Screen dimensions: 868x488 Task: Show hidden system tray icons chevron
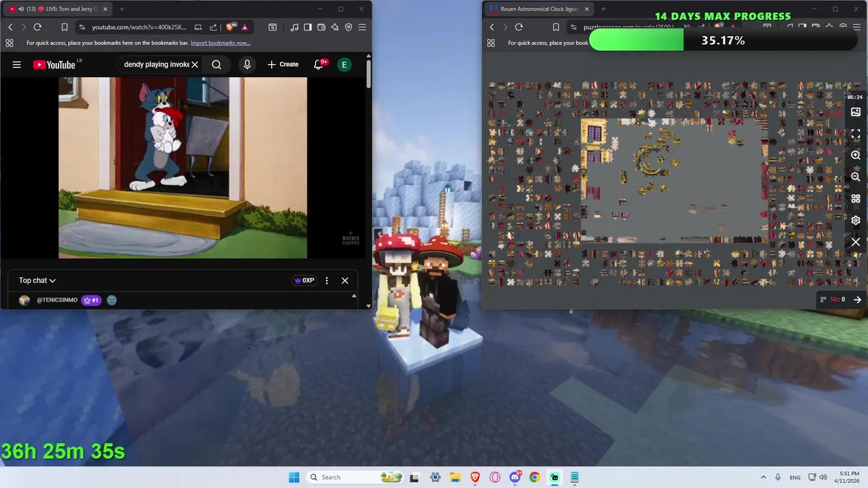764,477
